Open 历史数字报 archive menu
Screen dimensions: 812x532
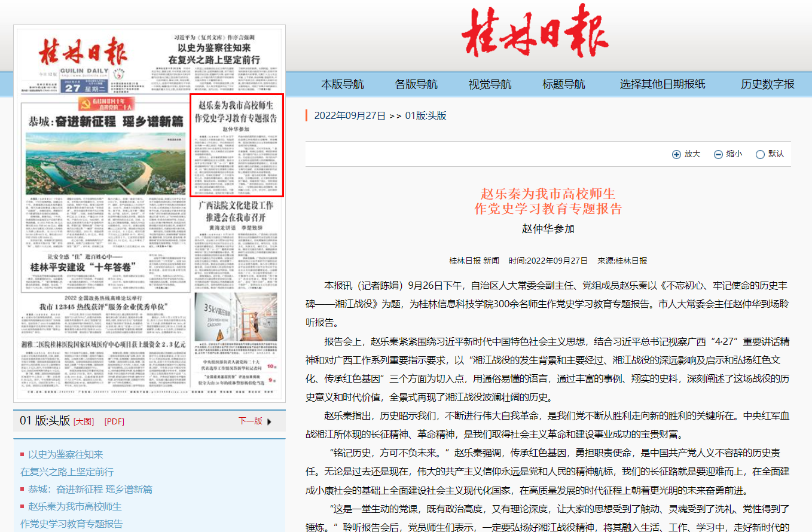[x=768, y=84]
